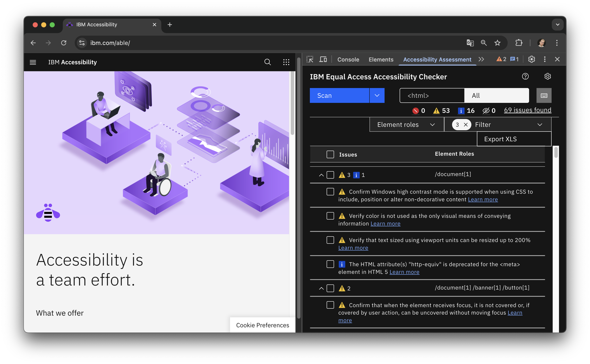Viewport: 590px width, 364px height.
Task: Open the Scan options dropdown arrow
Action: tap(377, 96)
